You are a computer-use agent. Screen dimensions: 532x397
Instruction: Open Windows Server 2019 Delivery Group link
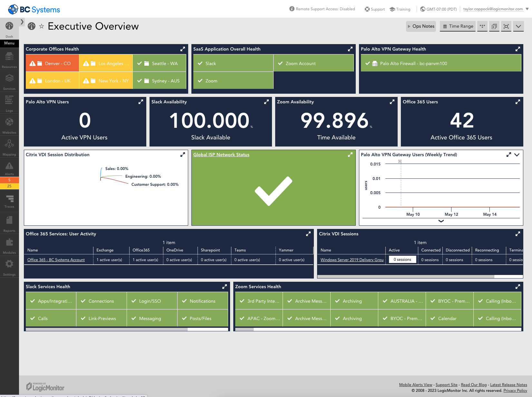[352, 260]
